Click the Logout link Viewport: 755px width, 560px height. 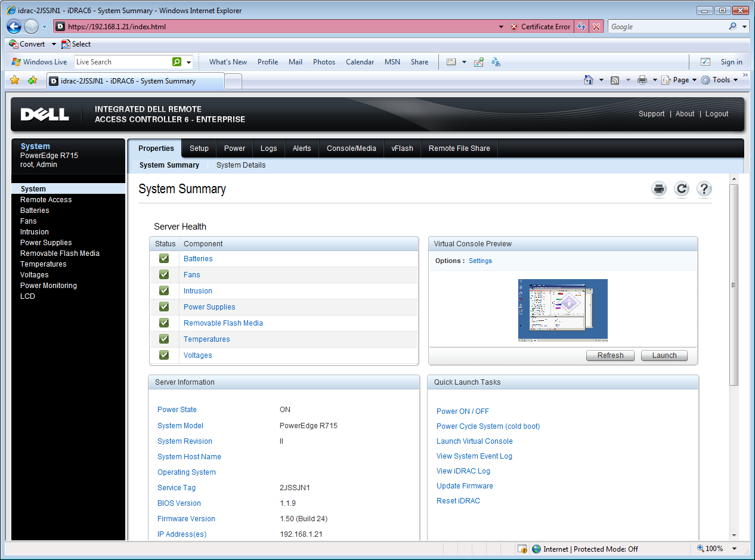coord(717,114)
